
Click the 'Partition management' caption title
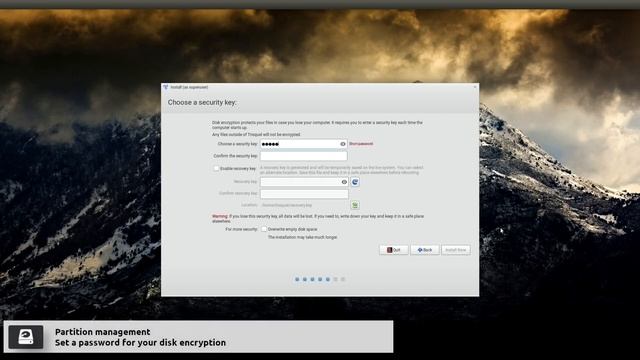click(103, 332)
